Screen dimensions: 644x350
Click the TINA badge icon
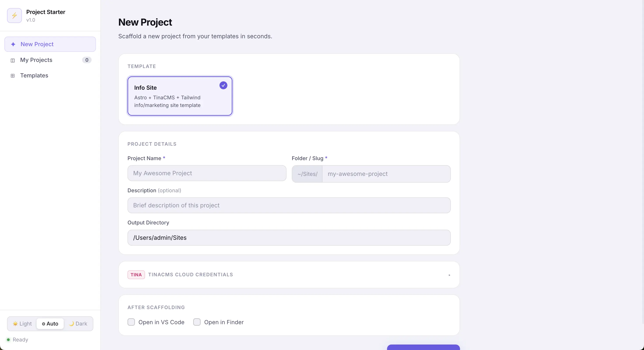(136, 275)
